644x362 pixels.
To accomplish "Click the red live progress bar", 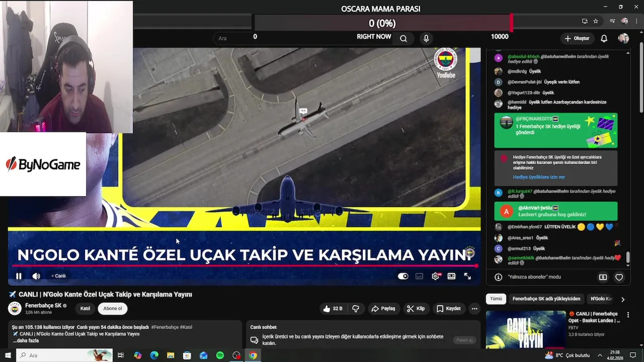I will click(244, 266).
